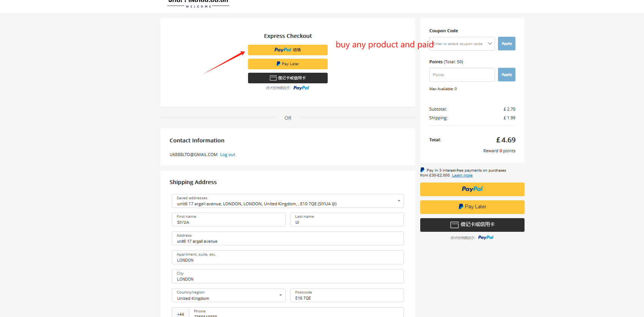Select the Postcode field

347,295
